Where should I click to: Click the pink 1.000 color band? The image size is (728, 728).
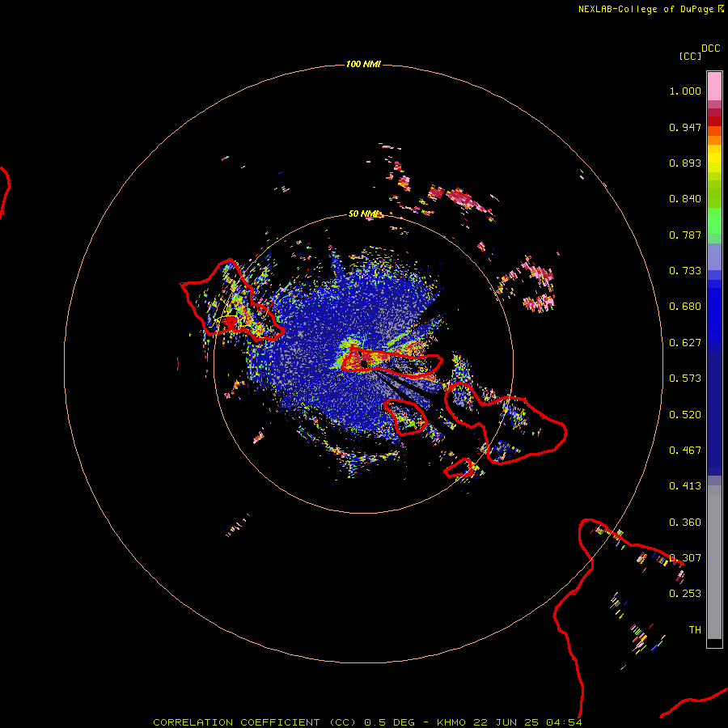tap(714, 87)
